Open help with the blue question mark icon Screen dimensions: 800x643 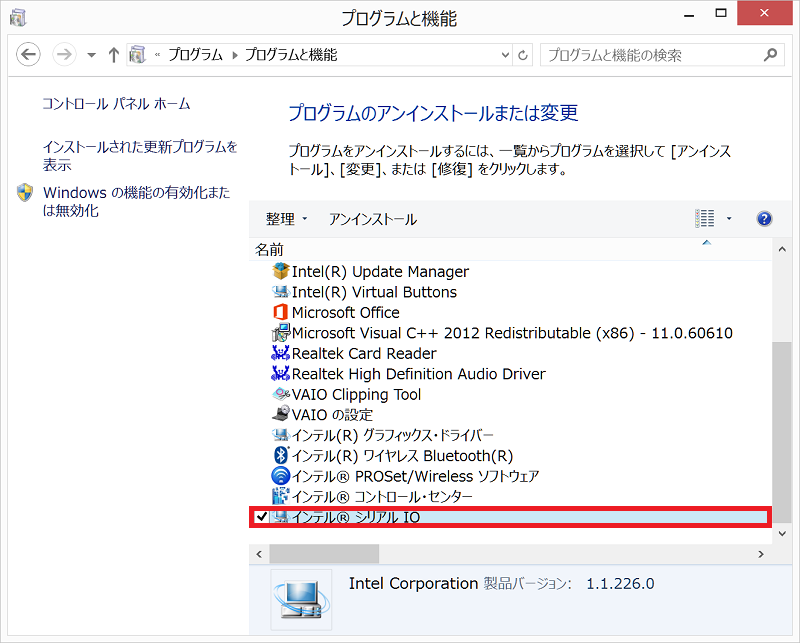point(764,219)
